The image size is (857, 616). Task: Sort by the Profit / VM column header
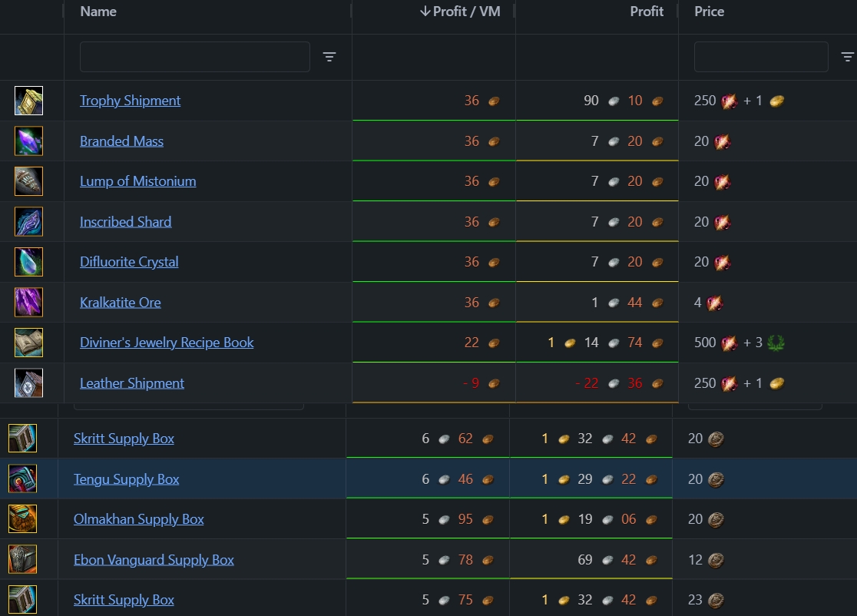coord(460,12)
